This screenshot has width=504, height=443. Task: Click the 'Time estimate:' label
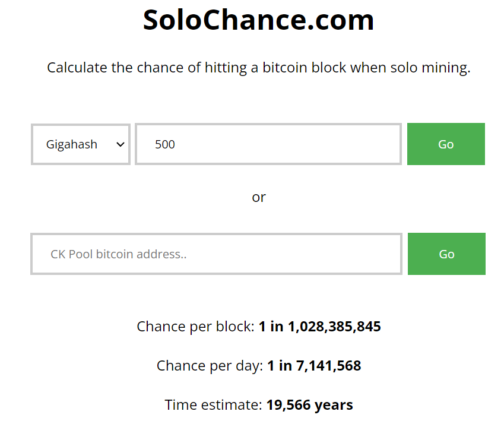coord(214,405)
